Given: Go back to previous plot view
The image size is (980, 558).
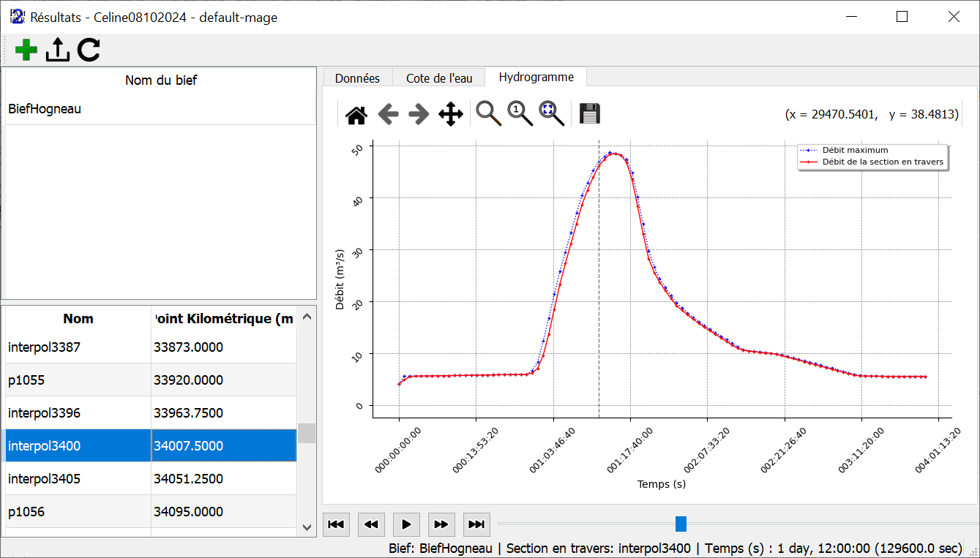Looking at the screenshot, I should tap(388, 114).
